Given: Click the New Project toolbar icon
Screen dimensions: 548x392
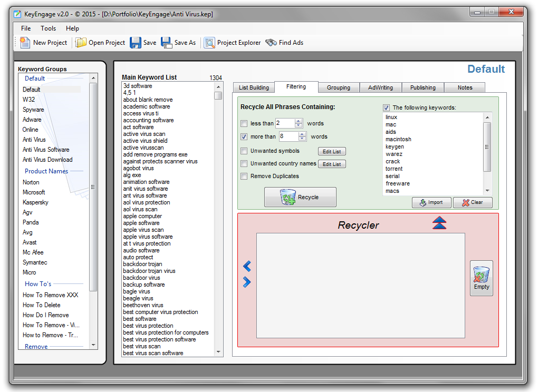Looking at the screenshot, I should click(25, 43).
